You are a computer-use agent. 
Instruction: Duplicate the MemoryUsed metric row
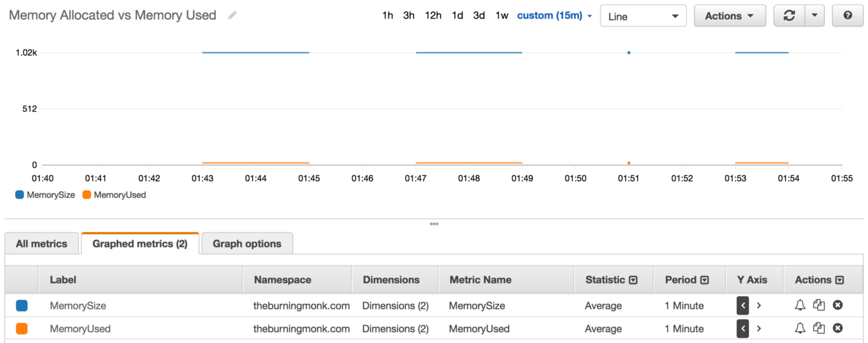tap(819, 328)
